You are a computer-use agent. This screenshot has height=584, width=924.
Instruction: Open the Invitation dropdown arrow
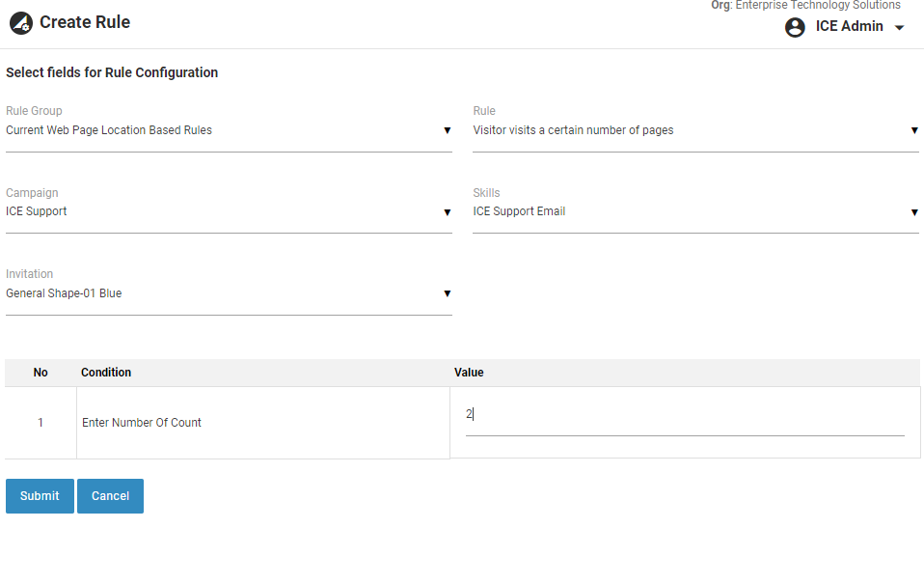(447, 293)
